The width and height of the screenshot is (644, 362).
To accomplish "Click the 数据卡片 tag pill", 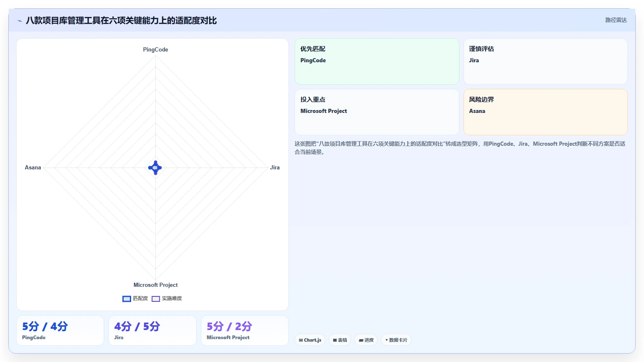I will (396, 340).
